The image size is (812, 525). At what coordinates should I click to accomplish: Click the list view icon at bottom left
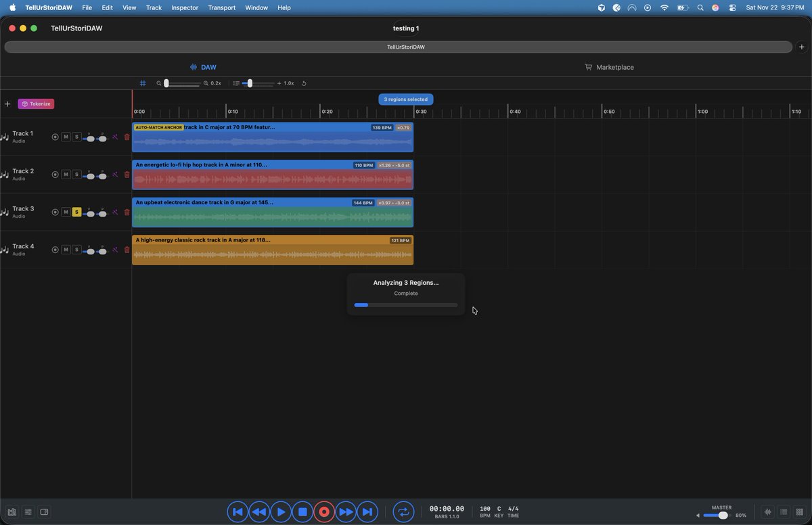tap(28, 512)
